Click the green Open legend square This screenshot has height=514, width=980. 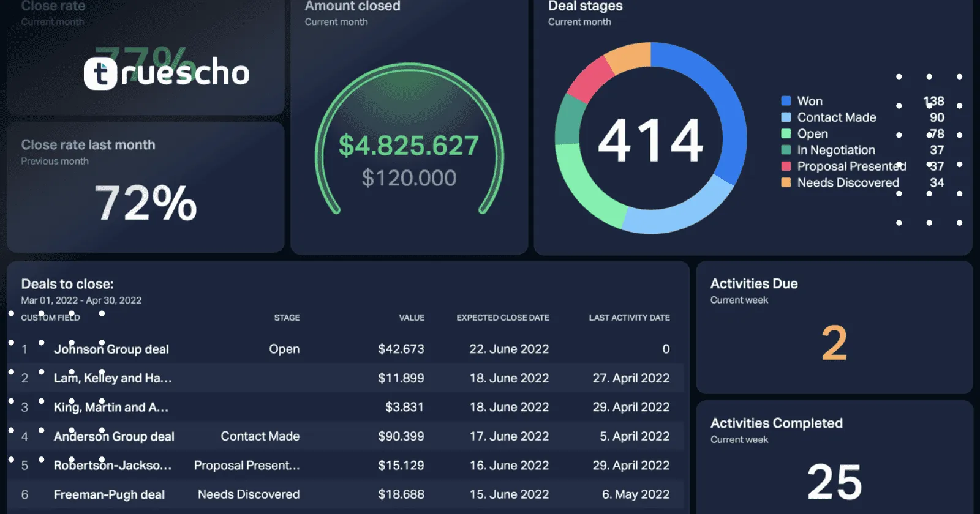786,133
